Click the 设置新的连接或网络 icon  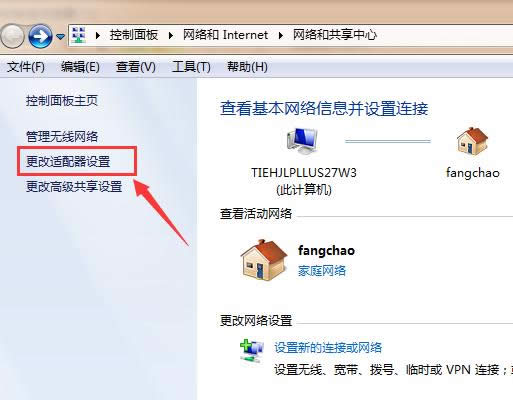coord(252,351)
